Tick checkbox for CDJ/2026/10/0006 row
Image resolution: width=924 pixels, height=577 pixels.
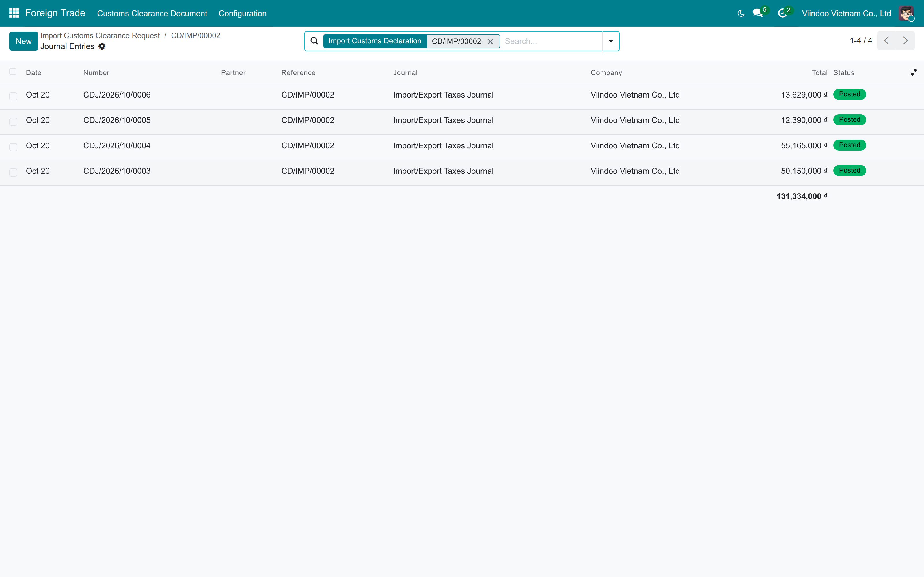click(13, 96)
